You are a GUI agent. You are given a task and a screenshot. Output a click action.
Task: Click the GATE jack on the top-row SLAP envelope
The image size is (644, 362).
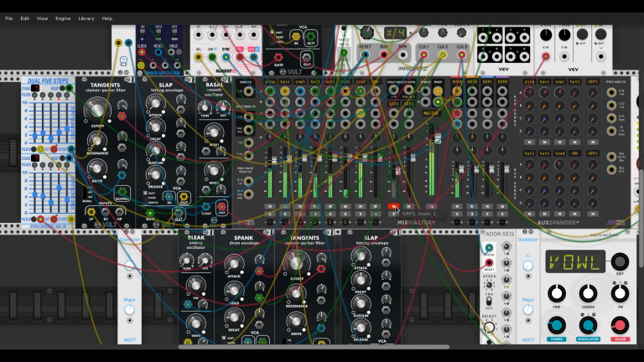tap(150, 213)
